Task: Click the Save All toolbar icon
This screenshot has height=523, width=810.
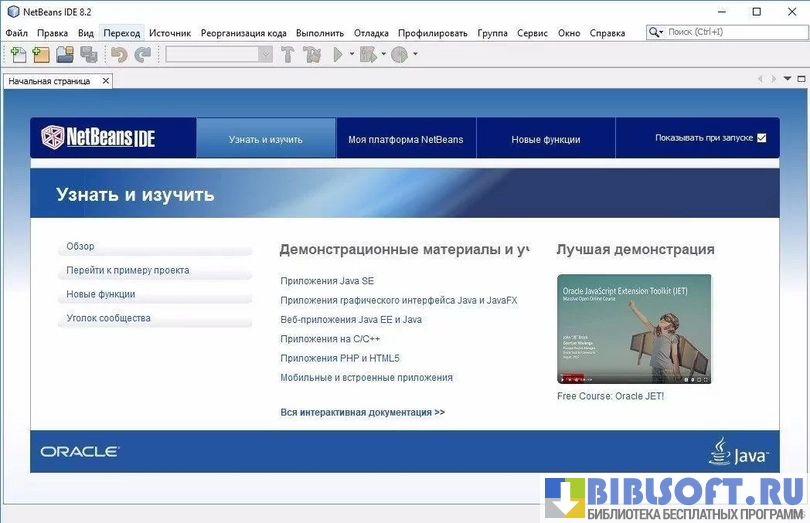Action: (88, 55)
